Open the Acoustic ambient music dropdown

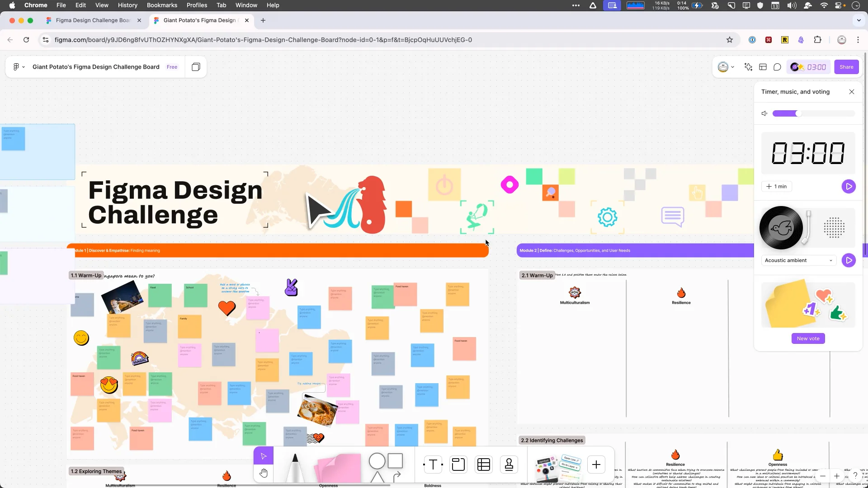[798, 260]
